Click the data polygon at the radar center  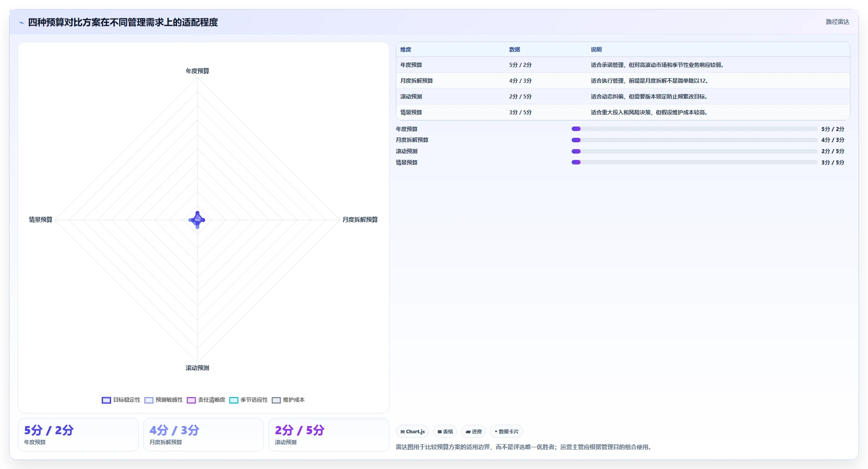pos(197,220)
